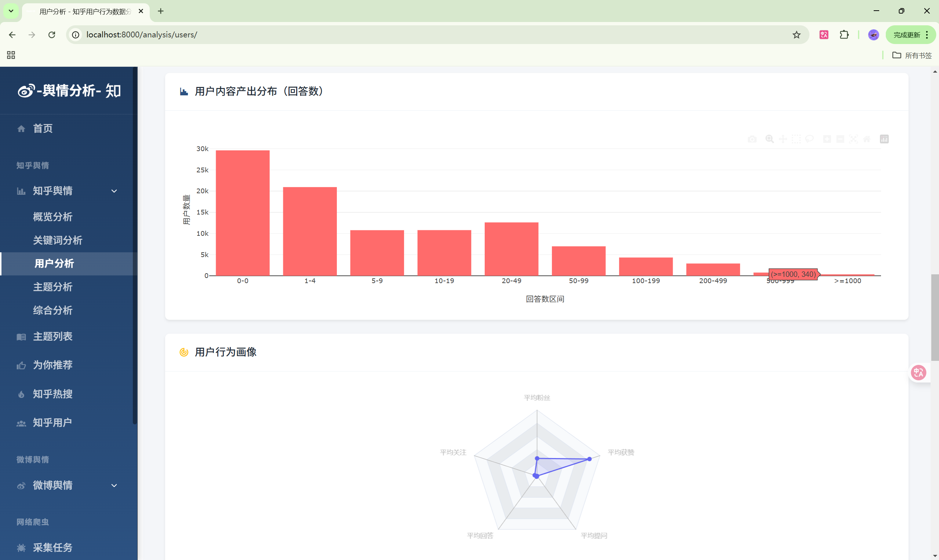Open the 首页 sidebar link
The height and width of the screenshot is (560, 939).
pyautogui.click(x=43, y=128)
